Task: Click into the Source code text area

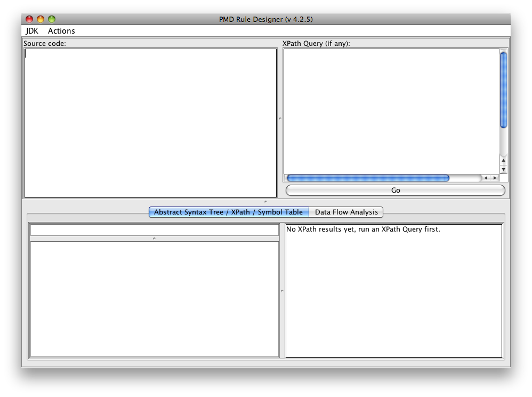Action: [x=151, y=123]
